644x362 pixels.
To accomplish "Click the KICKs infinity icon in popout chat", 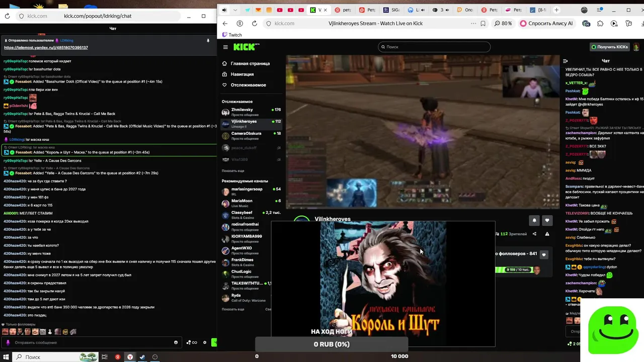I will [192, 342].
